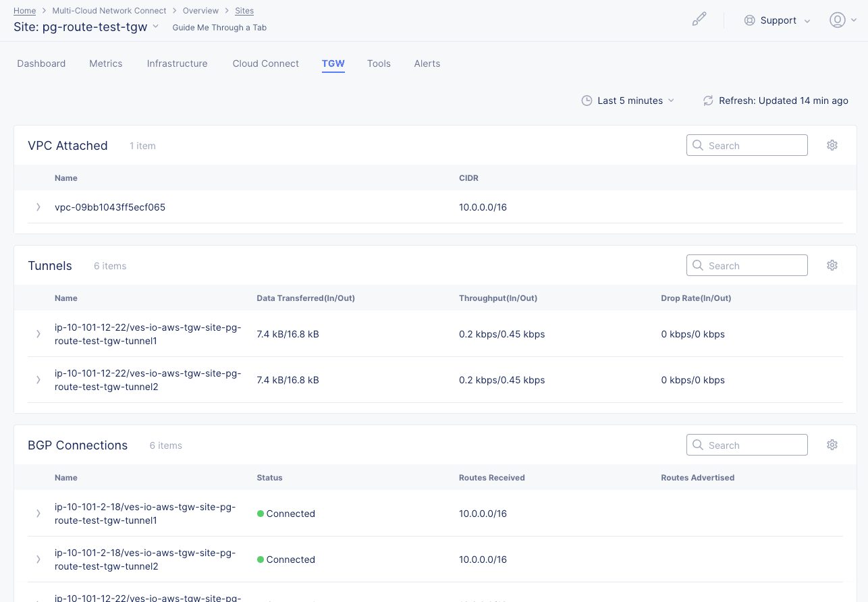Viewport: 868px width, 602px height.
Task: Expand BGP row ip-10-101-2-18 tunnel2
Action: click(x=38, y=559)
